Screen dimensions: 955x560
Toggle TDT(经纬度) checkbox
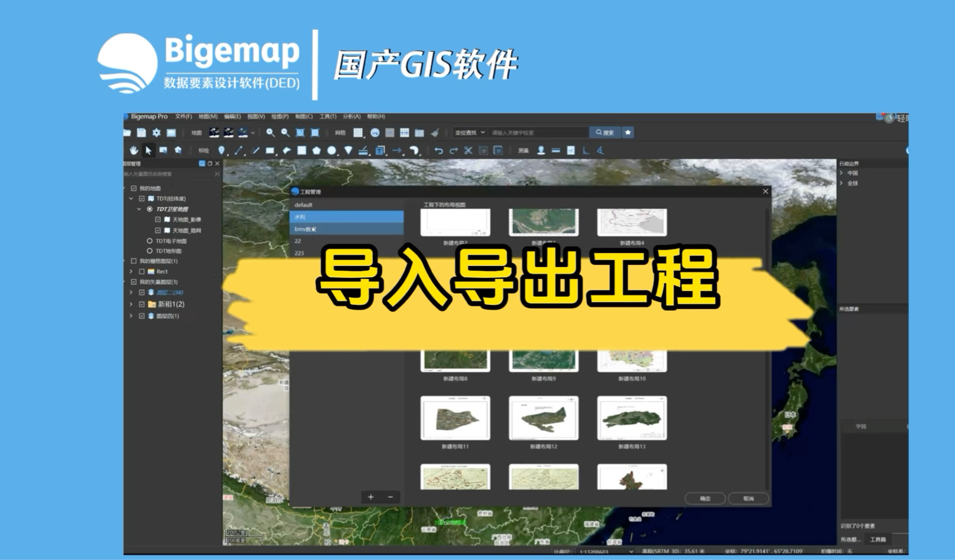(x=141, y=199)
